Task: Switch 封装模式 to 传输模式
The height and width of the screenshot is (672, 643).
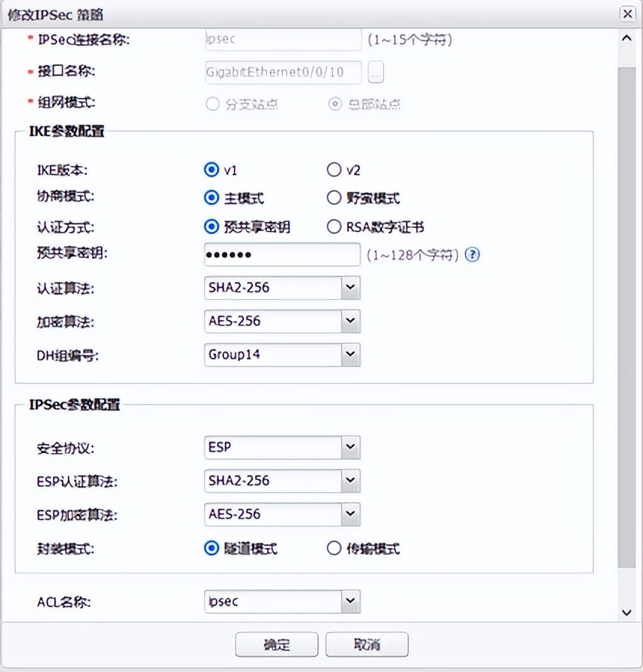Action: click(x=334, y=549)
